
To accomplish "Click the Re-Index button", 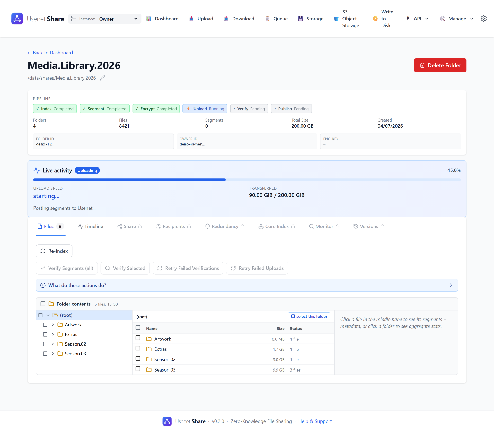I will [x=54, y=251].
